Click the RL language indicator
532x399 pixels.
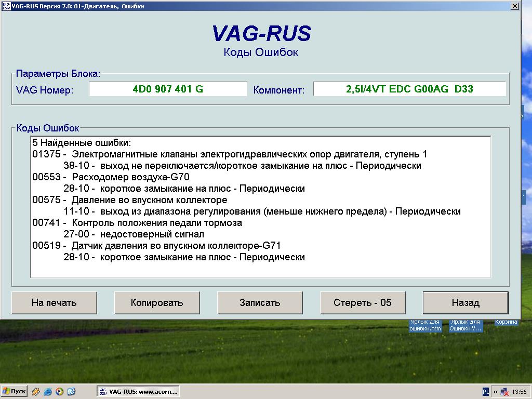tap(485, 391)
